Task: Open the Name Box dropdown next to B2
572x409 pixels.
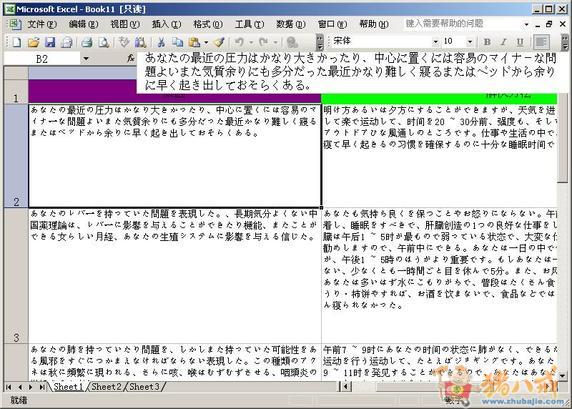Action: click(86, 58)
